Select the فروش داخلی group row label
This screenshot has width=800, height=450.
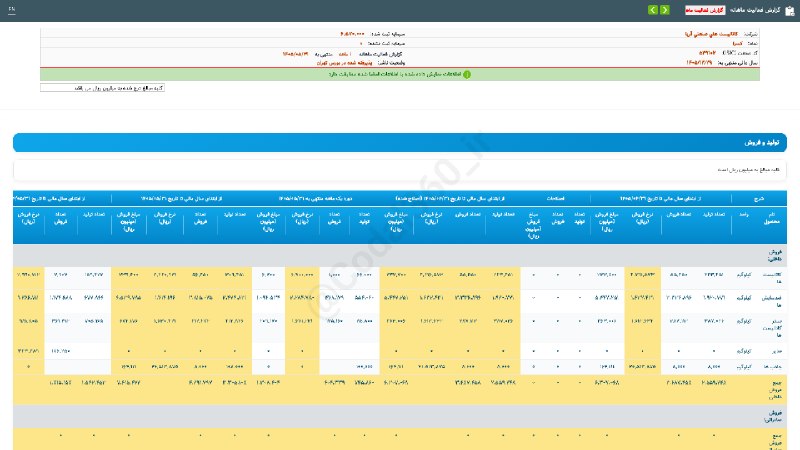pos(774,256)
